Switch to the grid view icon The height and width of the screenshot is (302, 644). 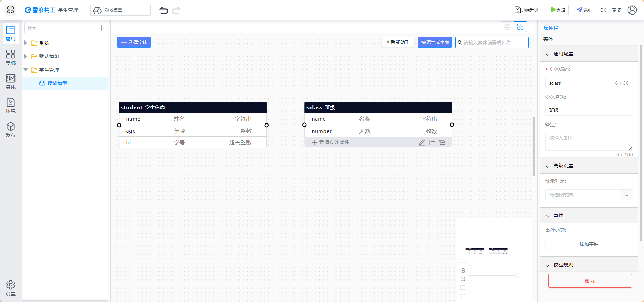click(520, 27)
